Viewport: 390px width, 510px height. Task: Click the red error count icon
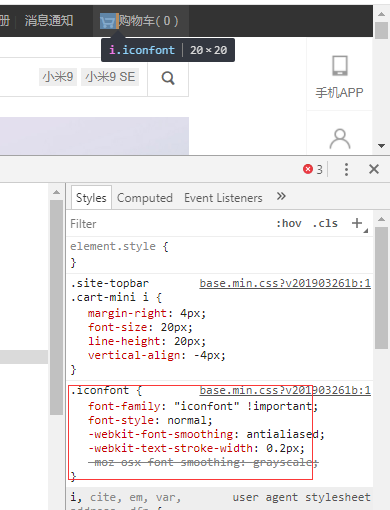click(x=308, y=169)
